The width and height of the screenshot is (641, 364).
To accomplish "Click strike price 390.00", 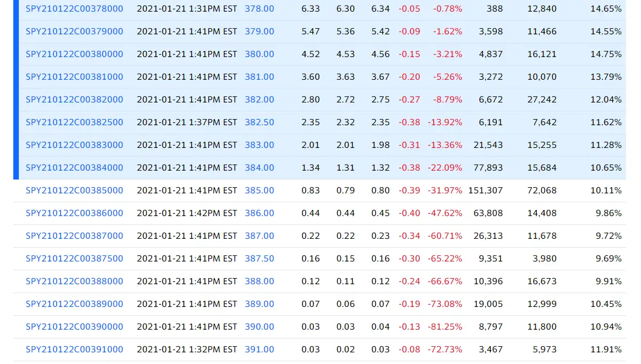I will point(260,327).
